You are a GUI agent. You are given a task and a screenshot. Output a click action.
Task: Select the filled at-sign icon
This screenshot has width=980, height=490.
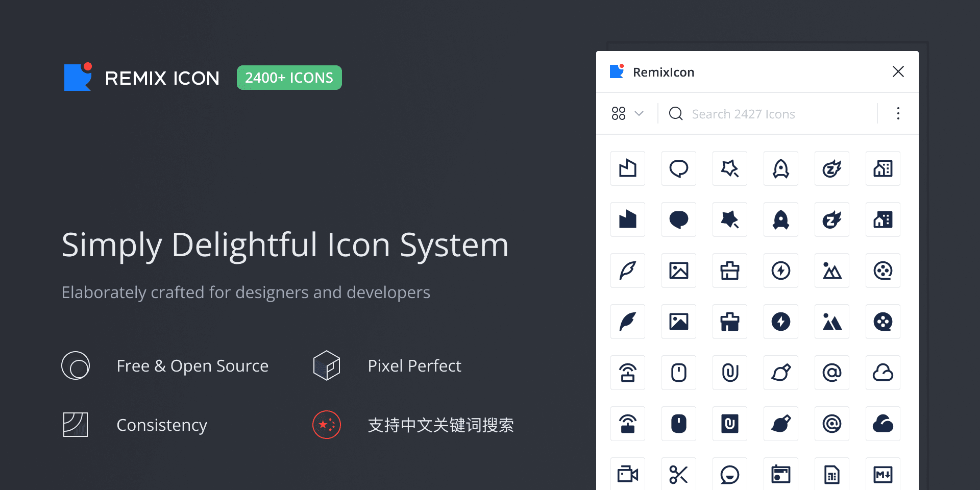pos(832,424)
